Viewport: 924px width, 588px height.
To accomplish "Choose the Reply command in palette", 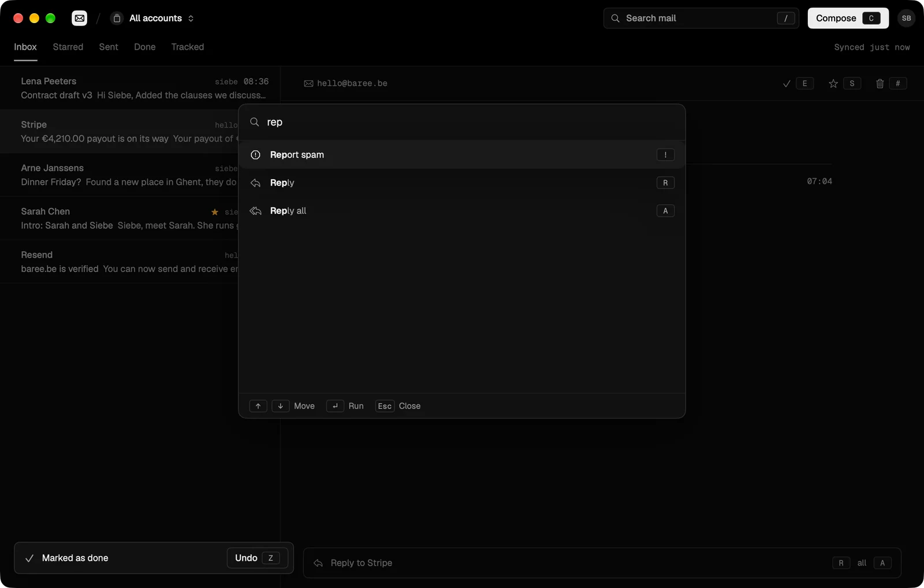I will click(462, 183).
